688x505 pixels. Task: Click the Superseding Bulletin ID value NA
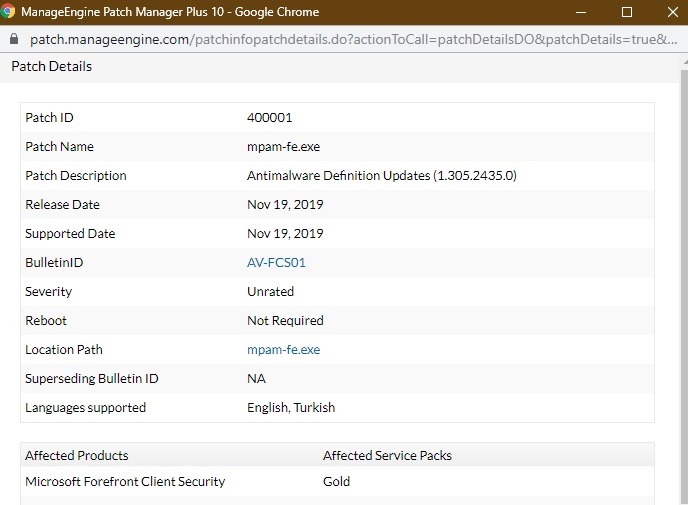[x=256, y=378]
